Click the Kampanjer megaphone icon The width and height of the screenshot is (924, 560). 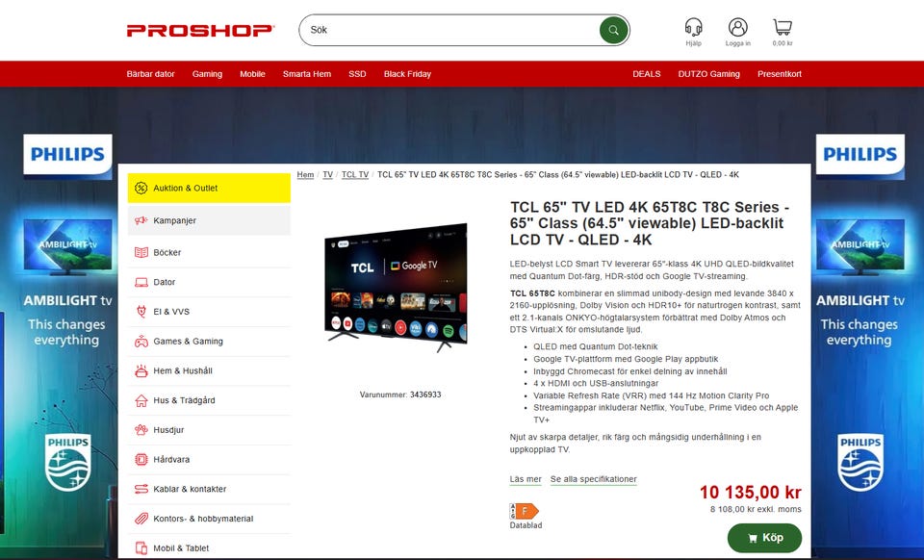click(141, 220)
